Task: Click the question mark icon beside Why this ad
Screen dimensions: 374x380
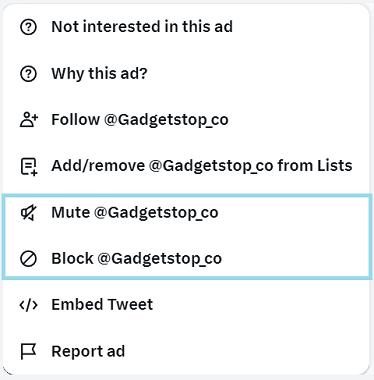Action: click(28, 74)
